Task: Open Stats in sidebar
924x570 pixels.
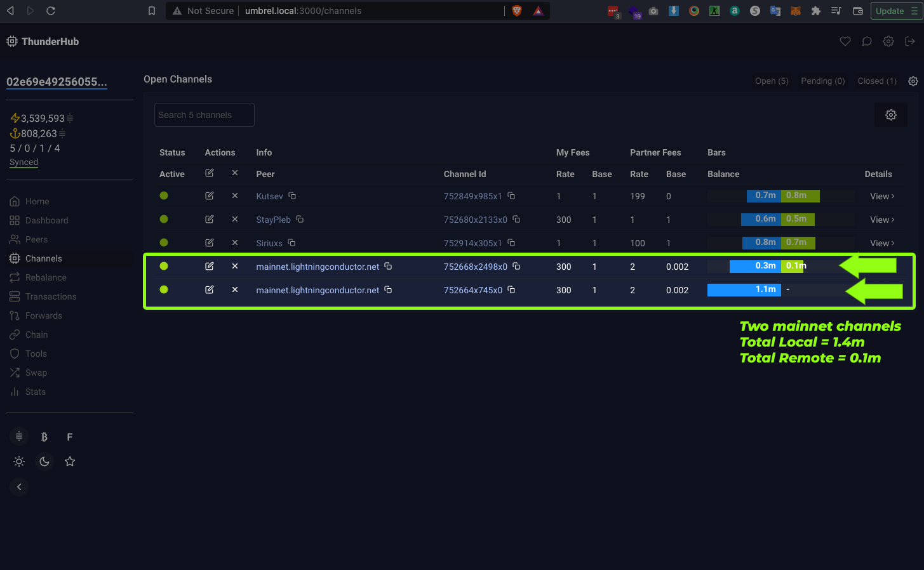Action: click(27, 392)
